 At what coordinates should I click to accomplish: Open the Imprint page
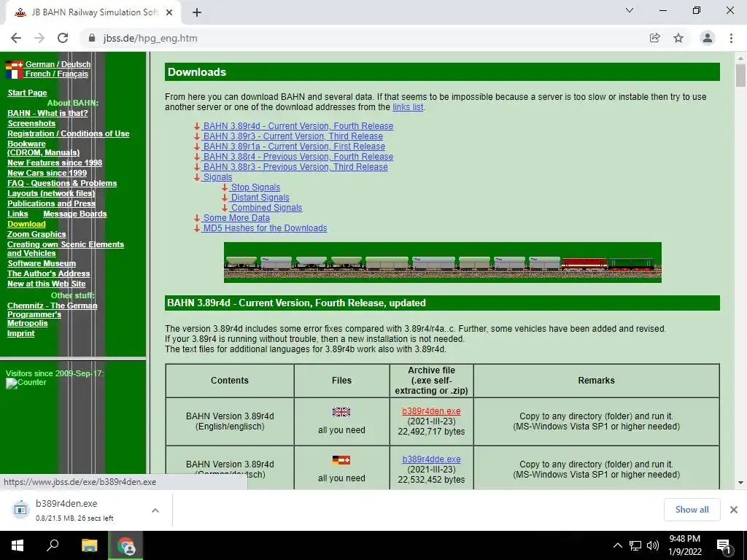tap(21, 333)
